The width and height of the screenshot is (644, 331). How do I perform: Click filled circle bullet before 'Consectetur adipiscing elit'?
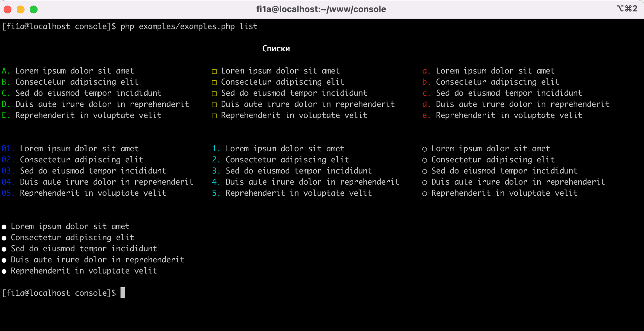[x=4, y=238]
